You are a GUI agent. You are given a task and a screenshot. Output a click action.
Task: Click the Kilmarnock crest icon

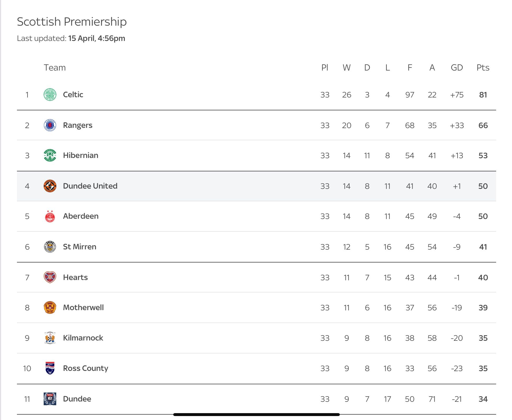tap(50, 338)
